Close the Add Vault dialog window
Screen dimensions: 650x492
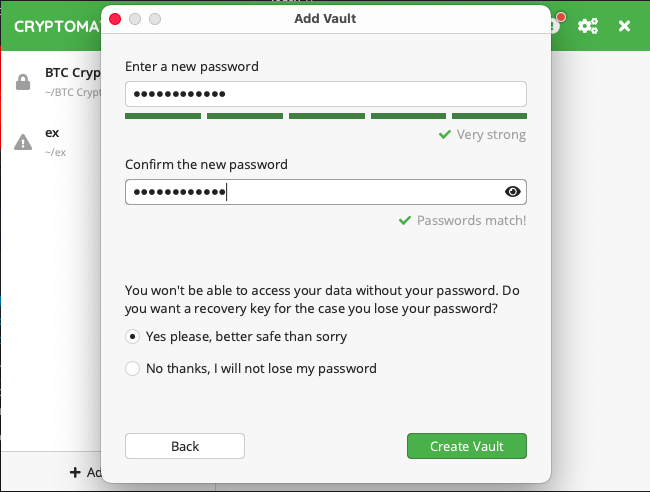click(x=115, y=19)
